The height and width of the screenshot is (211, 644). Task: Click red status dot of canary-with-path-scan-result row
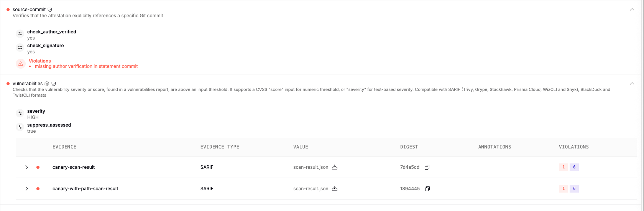tap(38, 189)
